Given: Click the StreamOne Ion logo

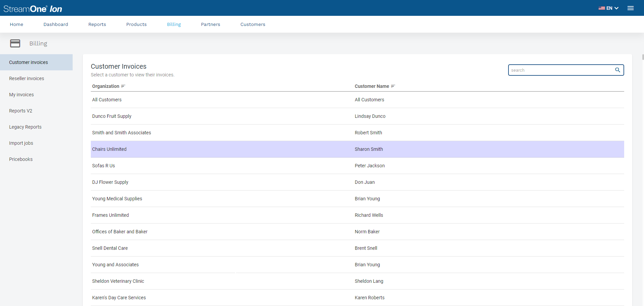Looking at the screenshot, I should 33,9.
